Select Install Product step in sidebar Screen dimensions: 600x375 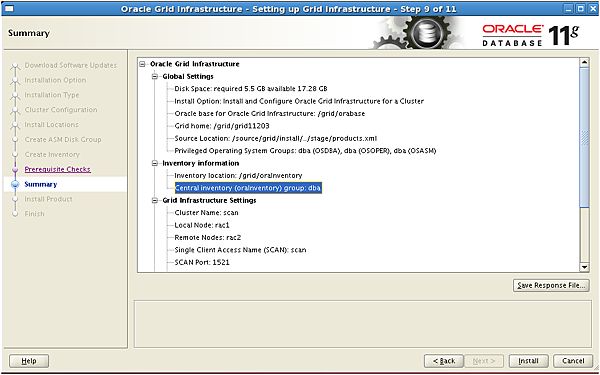pos(49,199)
